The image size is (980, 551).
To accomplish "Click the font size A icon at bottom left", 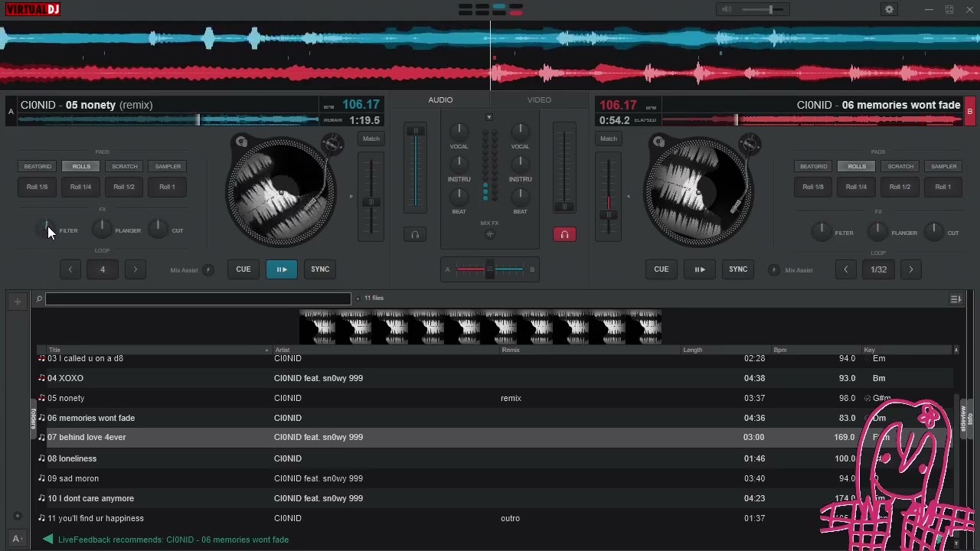I will click(17, 539).
